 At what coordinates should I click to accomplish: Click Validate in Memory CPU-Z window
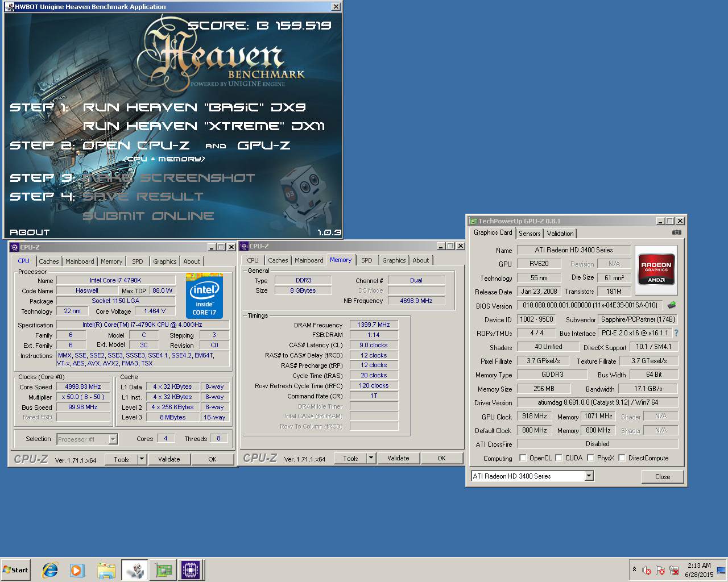pyautogui.click(x=398, y=458)
